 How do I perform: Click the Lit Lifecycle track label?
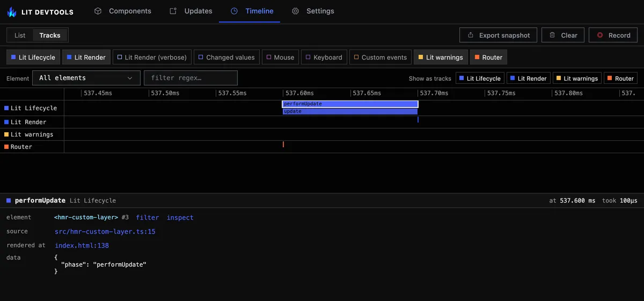pyautogui.click(x=31, y=108)
